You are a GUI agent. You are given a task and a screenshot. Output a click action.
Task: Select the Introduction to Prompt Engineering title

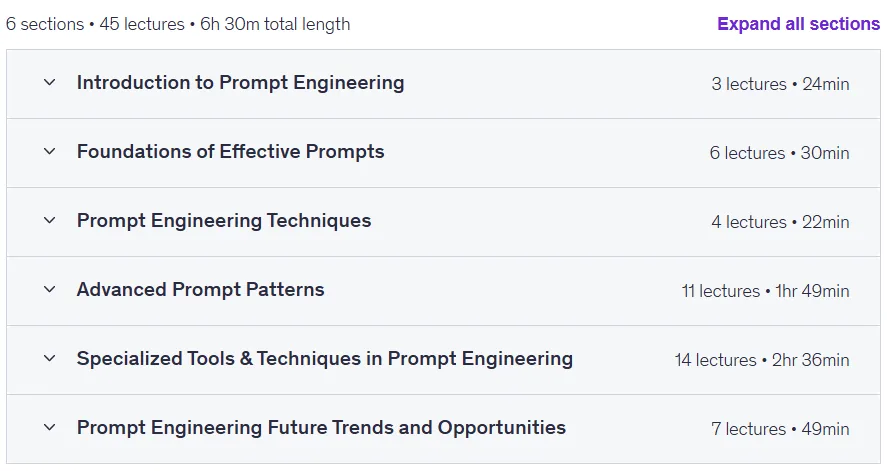[x=240, y=83]
